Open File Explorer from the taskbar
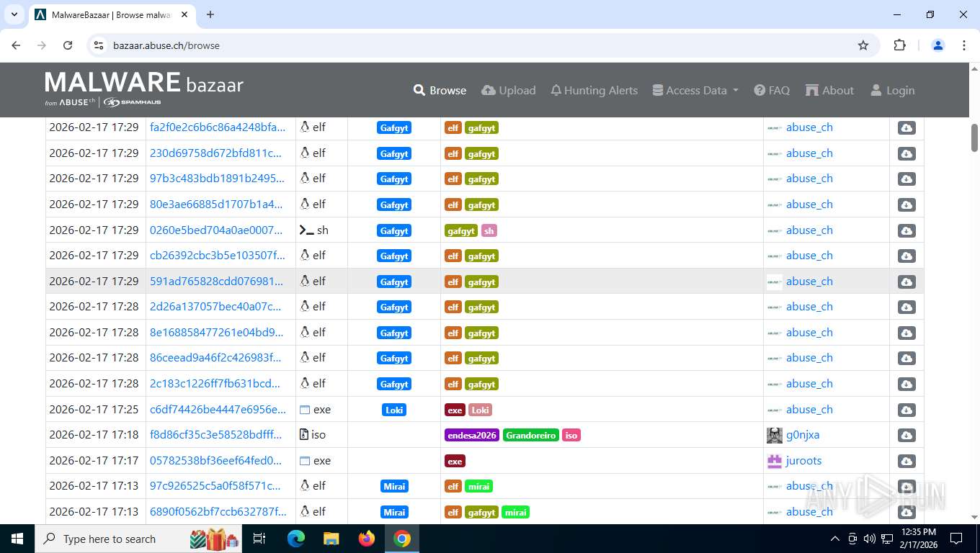Viewport: 980px width, 553px height. (331, 539)
